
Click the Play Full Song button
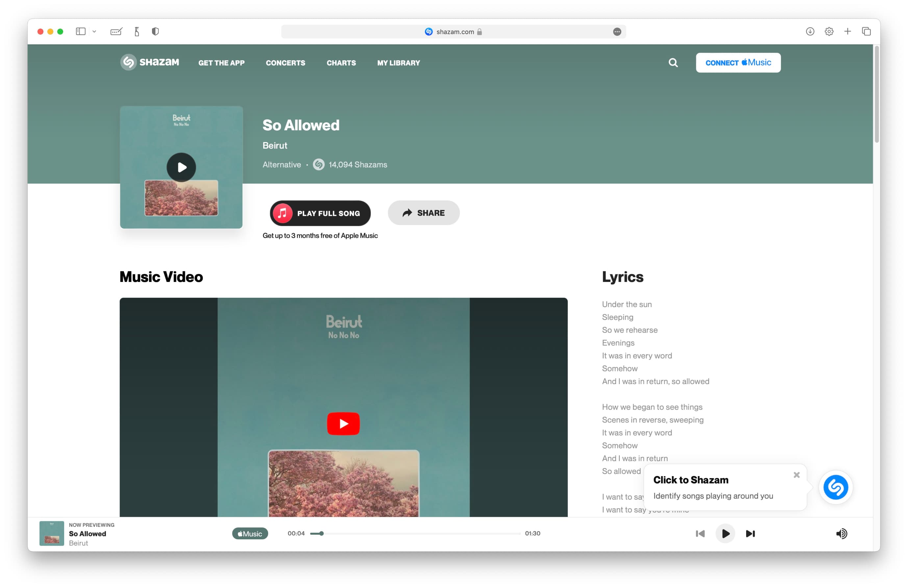pos(320,213)
